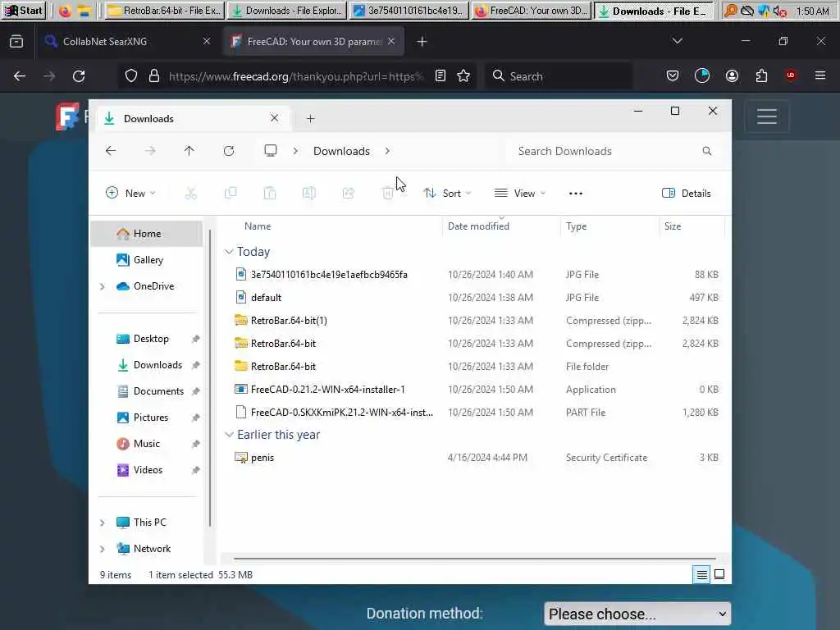The width and height of the screenshot is (840, 630).
Task: Click the Rename icon in Explorer toolbar
Action: tap(309, 194)
